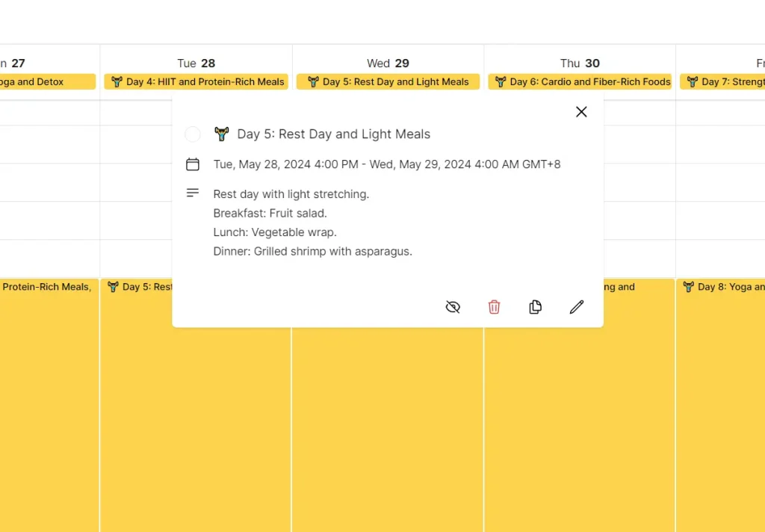Select the Thu 30 date header

[x=580, y=63]
